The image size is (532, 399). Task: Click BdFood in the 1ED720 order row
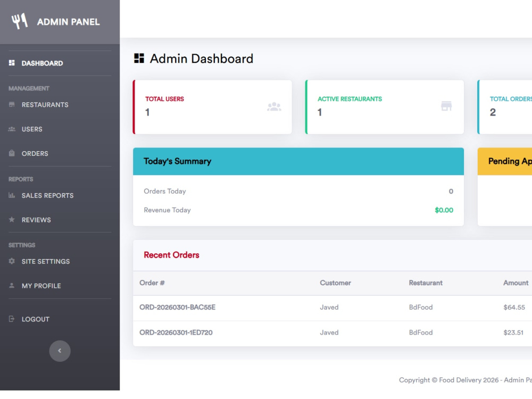coord(421,332)
